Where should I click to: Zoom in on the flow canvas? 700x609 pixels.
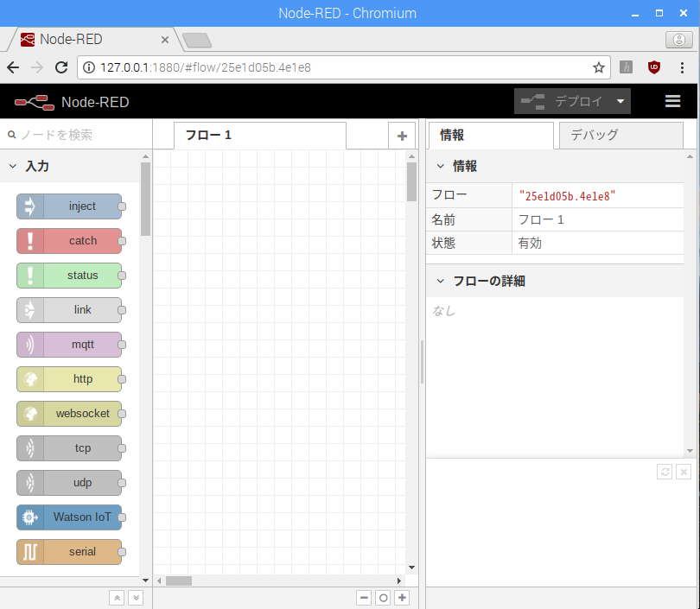(402, 598)
